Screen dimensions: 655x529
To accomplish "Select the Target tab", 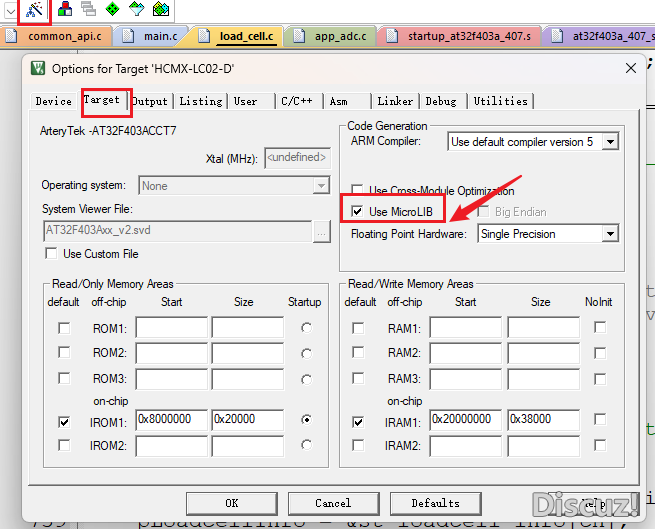I will (102, 100).
